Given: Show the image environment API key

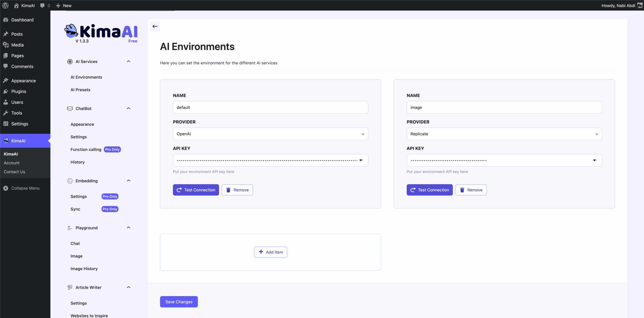Looking at the screenshot, I should [595, 160].
